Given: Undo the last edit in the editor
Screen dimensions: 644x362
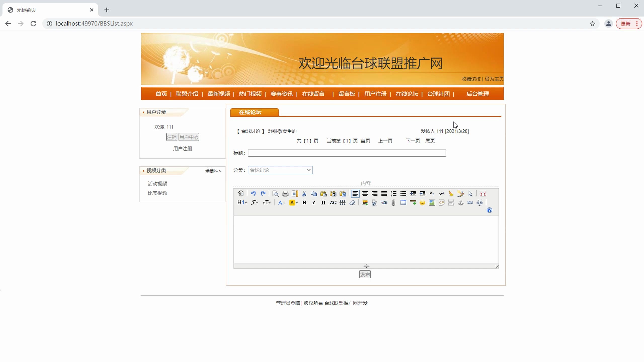Looking at the screenshot, I should tap(253, 193).
